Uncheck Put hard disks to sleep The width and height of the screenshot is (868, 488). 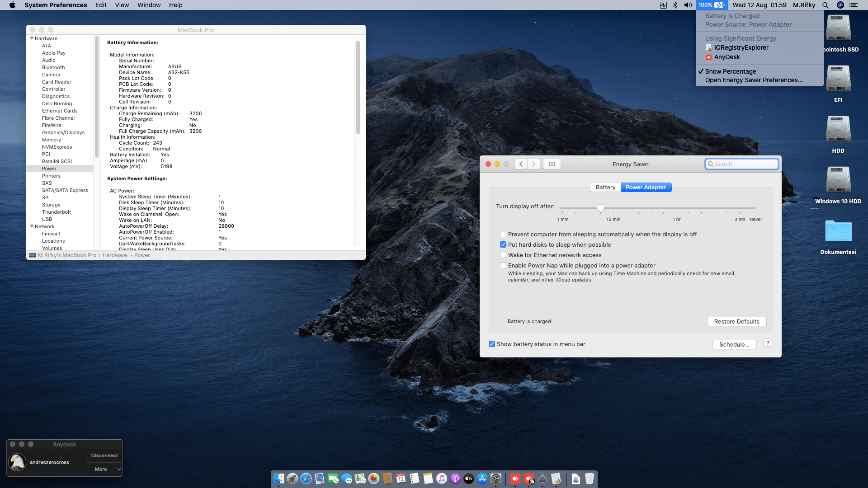pyautogui.click(x=503, y=245)
